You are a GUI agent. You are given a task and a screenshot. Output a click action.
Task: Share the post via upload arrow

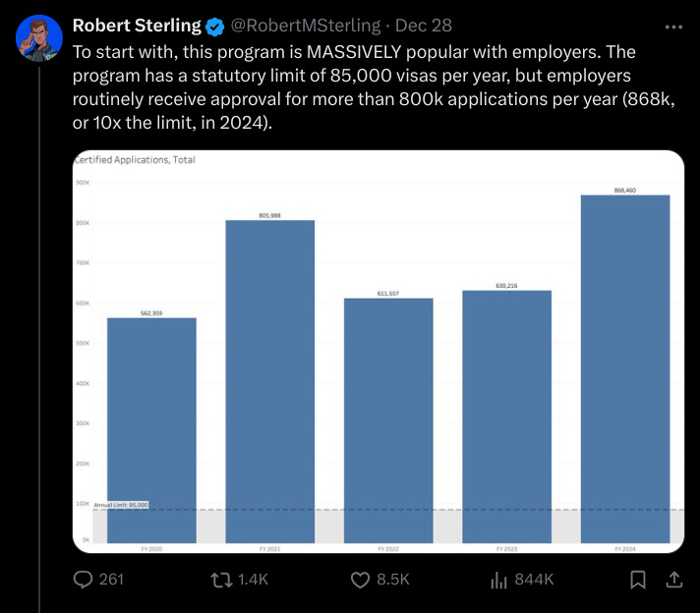pyautogui.click(x=674, y=580)
